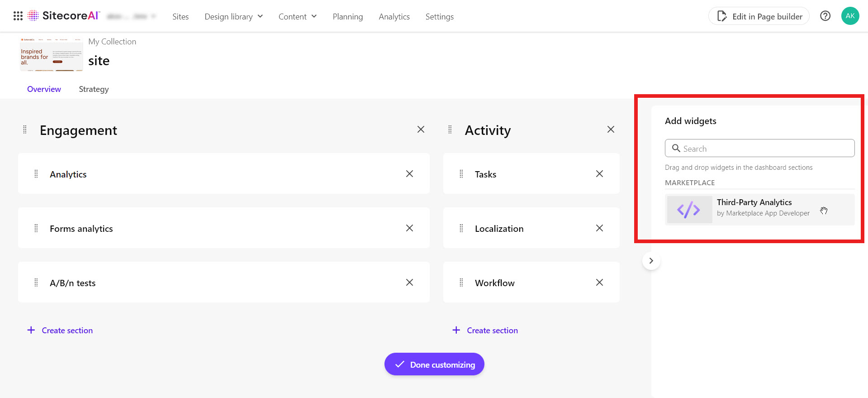Viewport: 868px width, 398px height.
Task: Click the Tasks widget title
Action: 485,174
